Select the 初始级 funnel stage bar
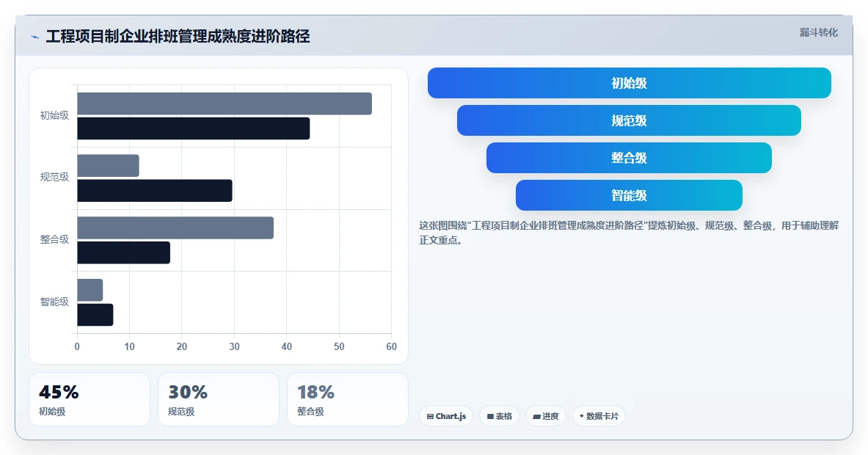 coord(629,83)
